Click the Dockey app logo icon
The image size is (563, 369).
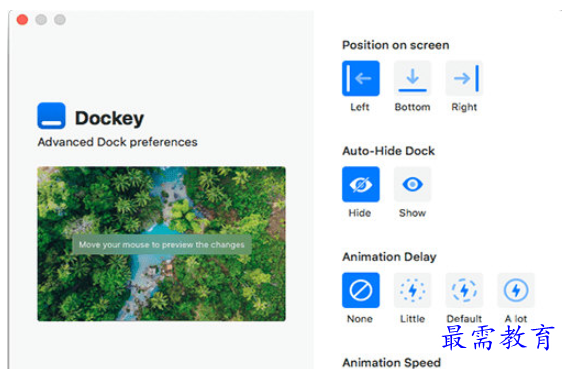51,116
